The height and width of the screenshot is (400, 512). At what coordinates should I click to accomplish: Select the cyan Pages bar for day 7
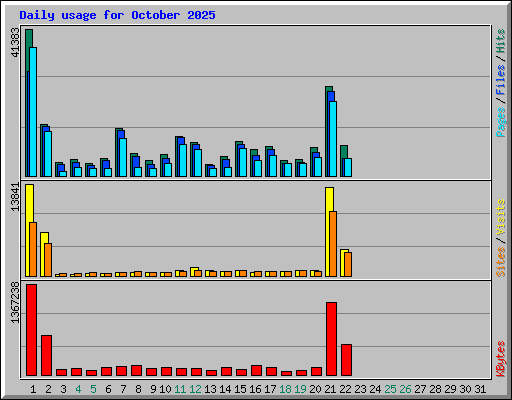pos(123,158)
